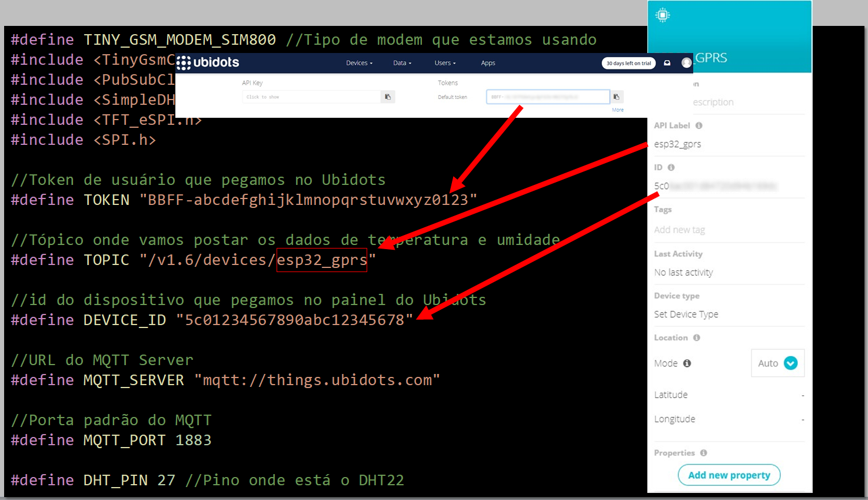Open the Devices dropdown menu
868x500 pixels.
(359, 63)
